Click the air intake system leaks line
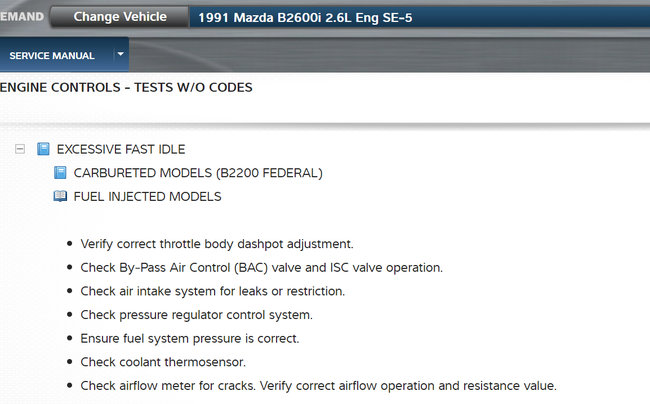 pos(212,291)
